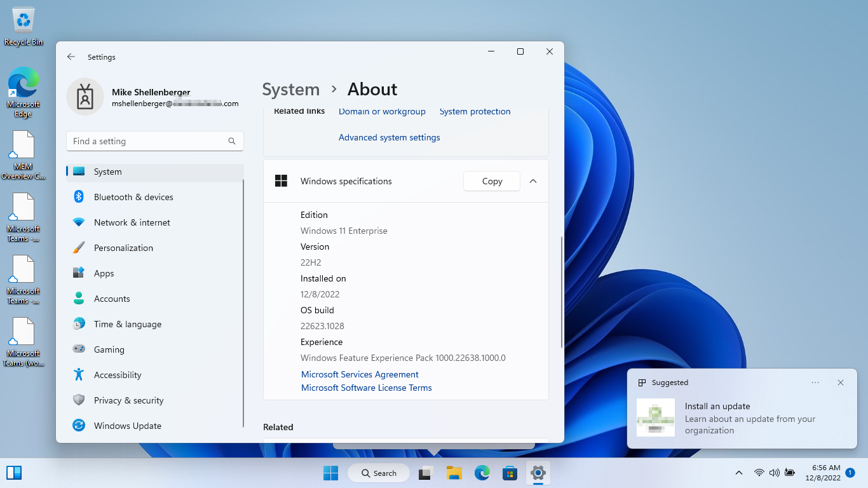Click the Accessibility icon in sidebar
Image resolution: width=868 pixels, height=488 pixels.
click(x=79, y=375)
